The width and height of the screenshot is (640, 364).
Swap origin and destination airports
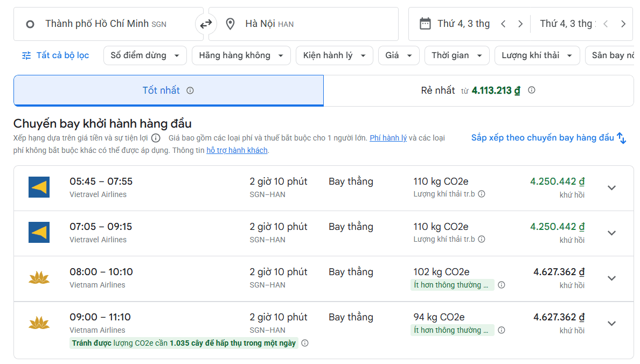pyautogui.click(x=206, y=24)
